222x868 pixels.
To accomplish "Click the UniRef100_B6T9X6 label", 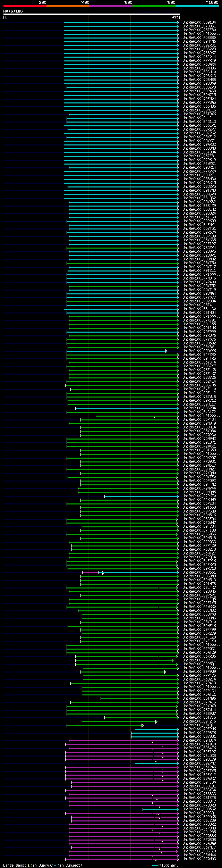I will (x=199, y=114).
